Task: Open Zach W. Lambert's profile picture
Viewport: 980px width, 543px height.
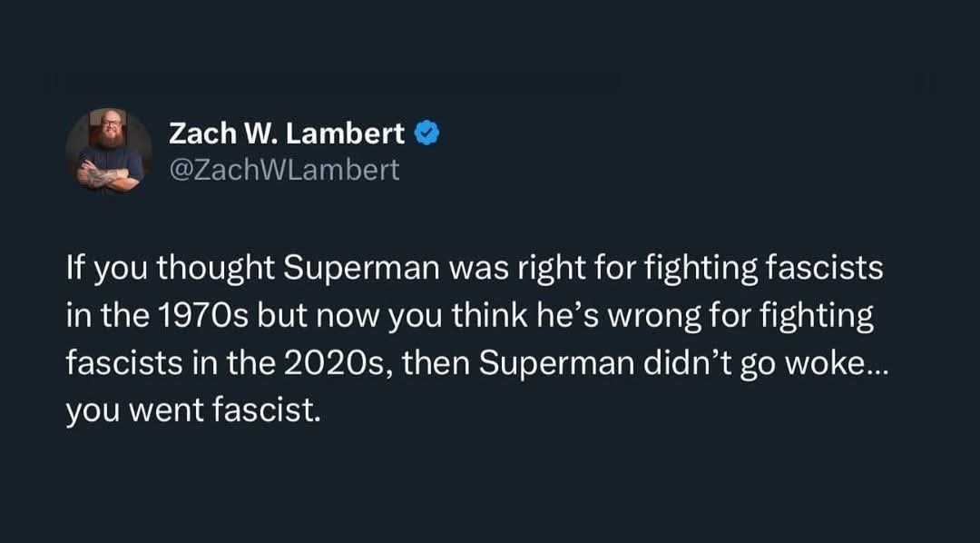Action: point(109,150)
